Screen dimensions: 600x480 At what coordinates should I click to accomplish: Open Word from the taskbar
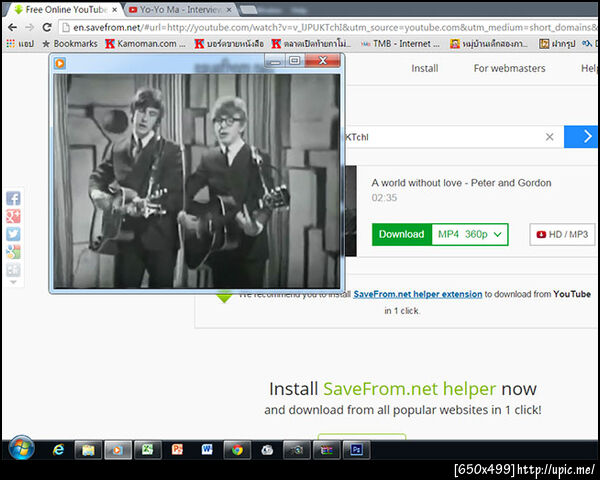click(x=207, y=450)
